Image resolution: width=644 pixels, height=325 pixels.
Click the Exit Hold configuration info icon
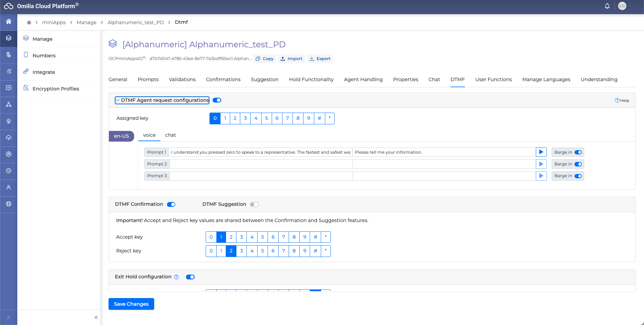pyautogui.click(x=176, y=277)
